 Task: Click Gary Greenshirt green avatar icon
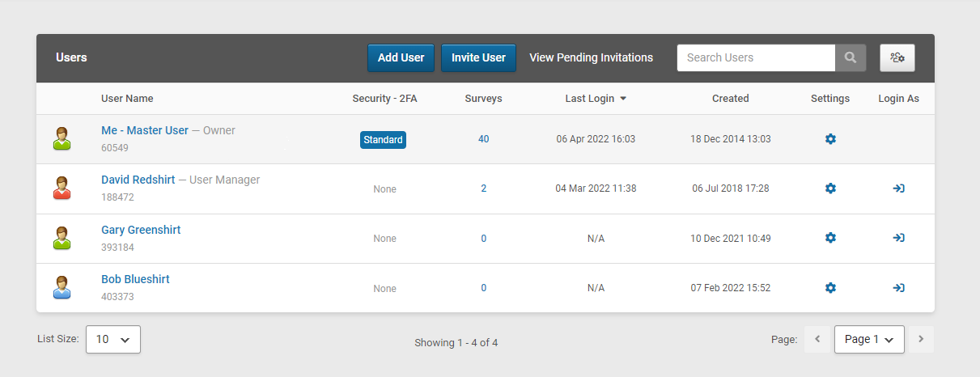[62, 238]
